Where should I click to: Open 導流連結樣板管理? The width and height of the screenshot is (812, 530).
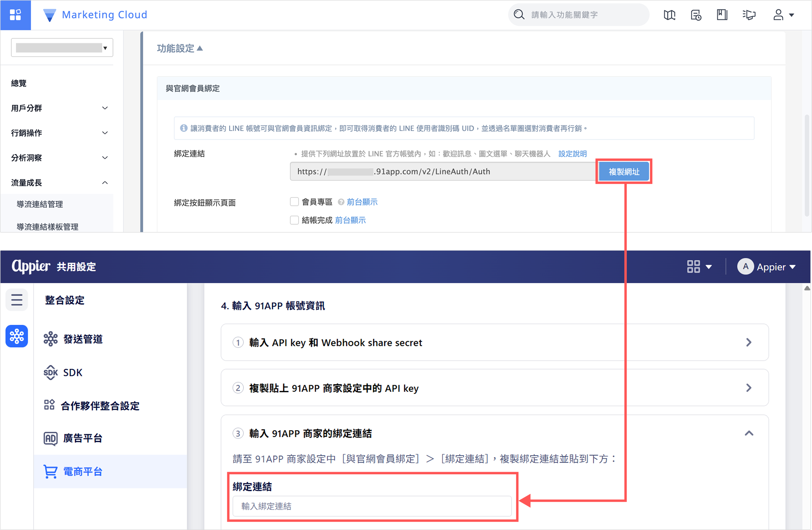tap(47, 227)
